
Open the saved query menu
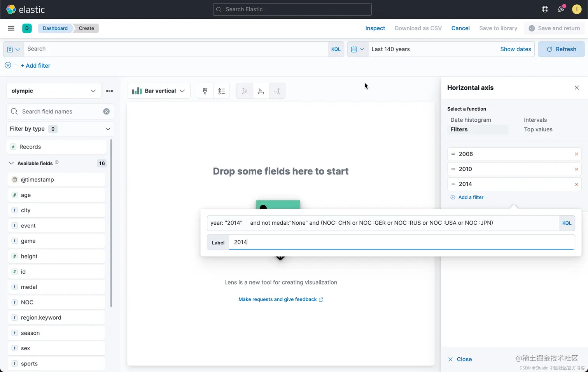(x=14, y=49)
